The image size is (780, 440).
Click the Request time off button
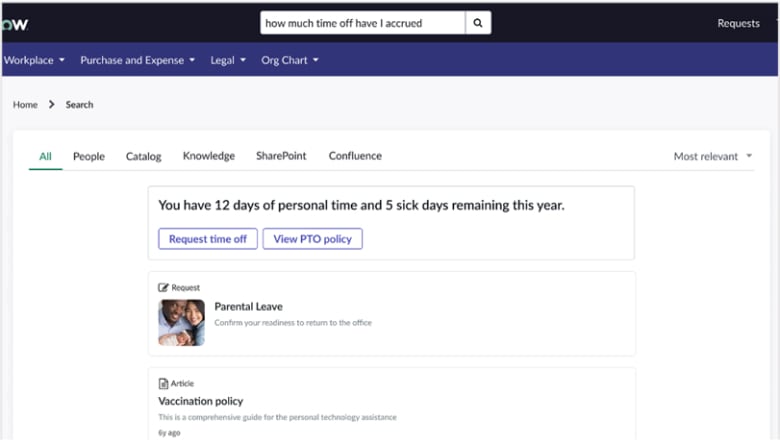pyautogui.click(x=208, y=239)
